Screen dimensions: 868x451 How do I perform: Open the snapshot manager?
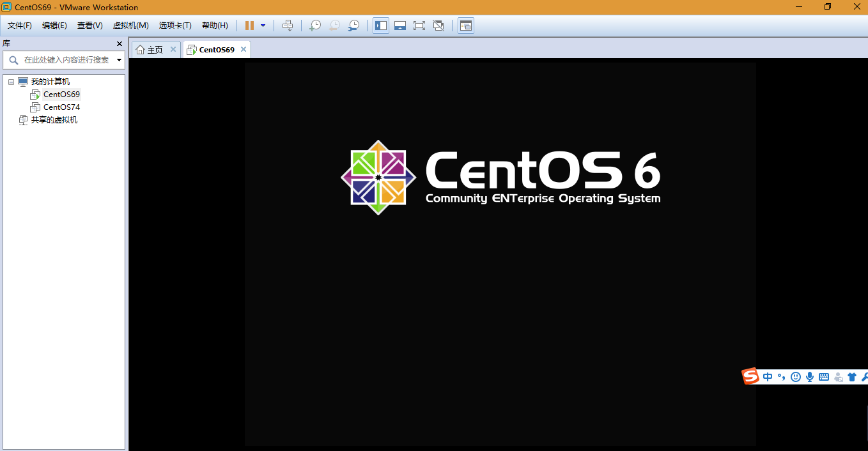(353, 26)
